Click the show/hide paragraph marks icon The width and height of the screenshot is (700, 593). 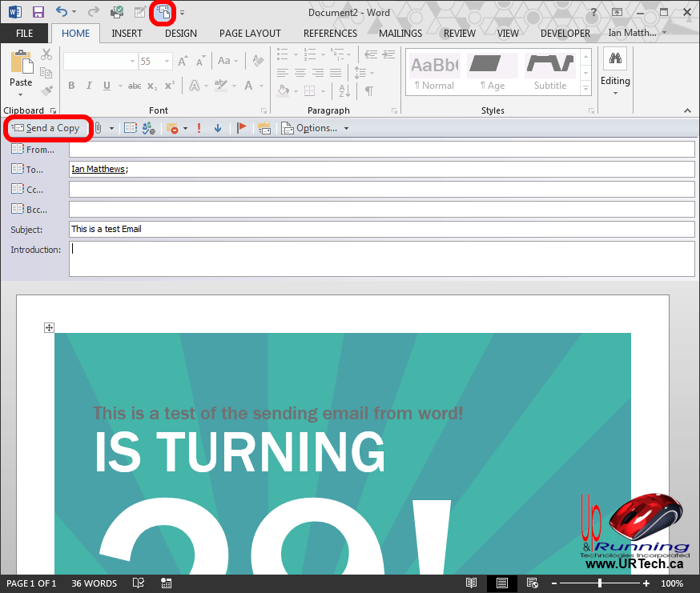tap(369, 91)
